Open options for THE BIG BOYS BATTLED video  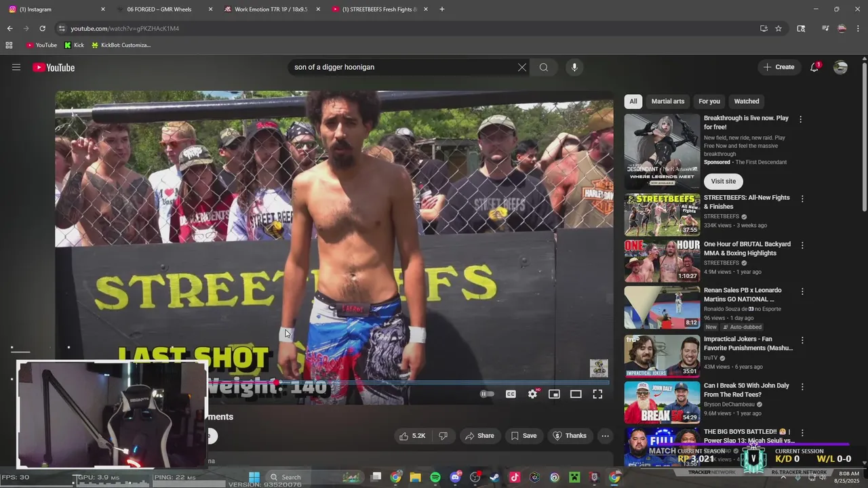(802, 432)
